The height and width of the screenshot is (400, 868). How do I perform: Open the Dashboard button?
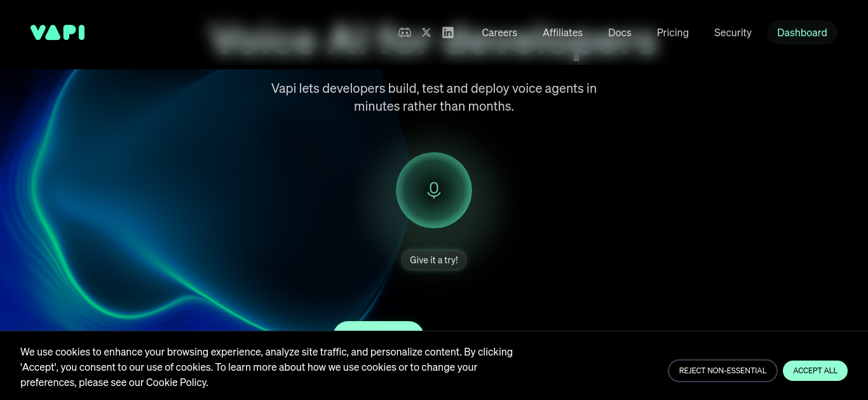802,32
